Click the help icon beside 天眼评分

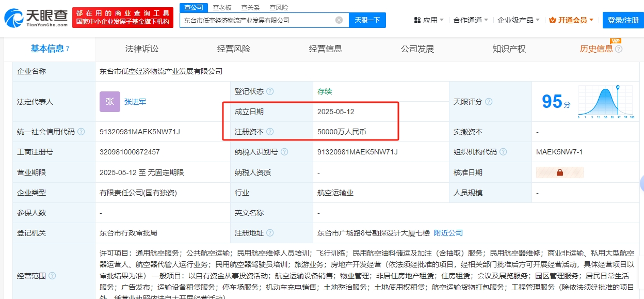click(489, 102)
